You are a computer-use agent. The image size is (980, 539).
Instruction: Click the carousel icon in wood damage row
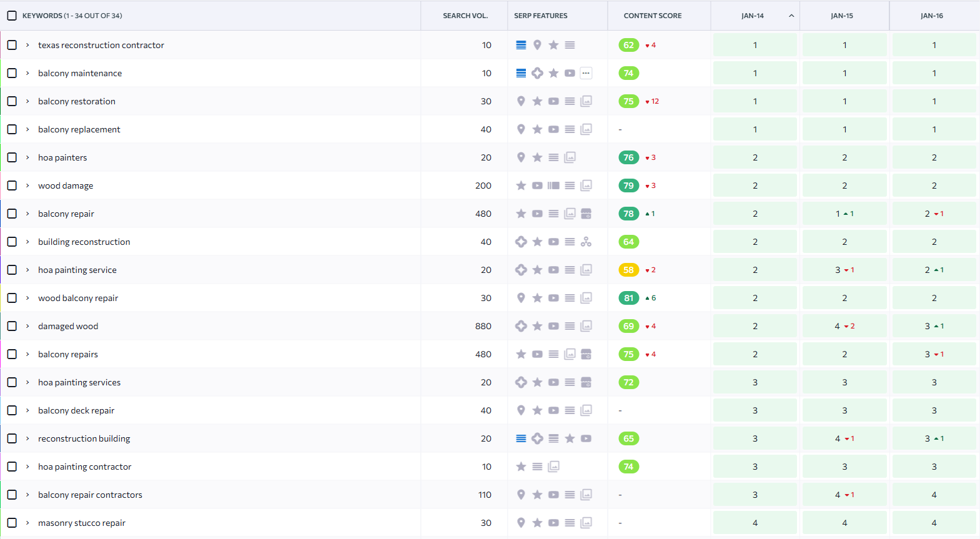pyautogui.click(x=553, y=185)
